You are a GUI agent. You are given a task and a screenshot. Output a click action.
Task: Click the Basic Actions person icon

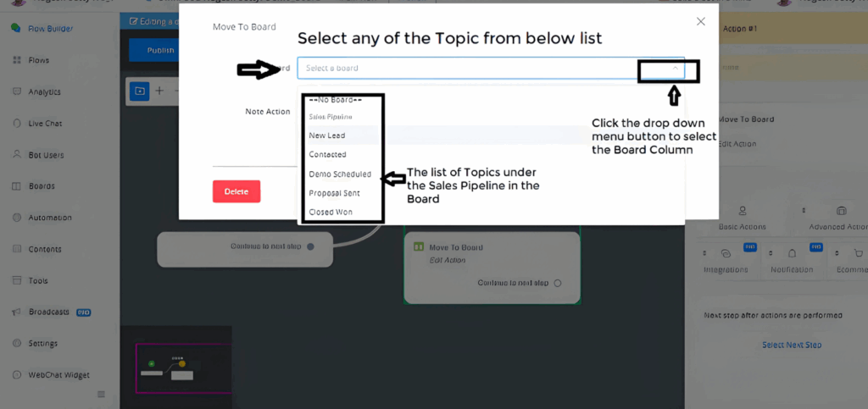743,211
